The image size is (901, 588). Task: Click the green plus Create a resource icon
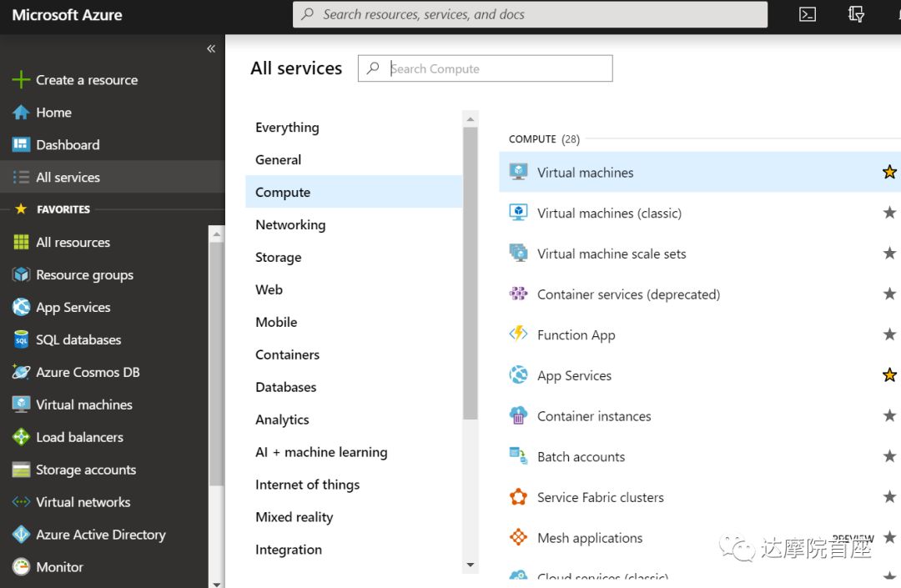tap(21, 80)
